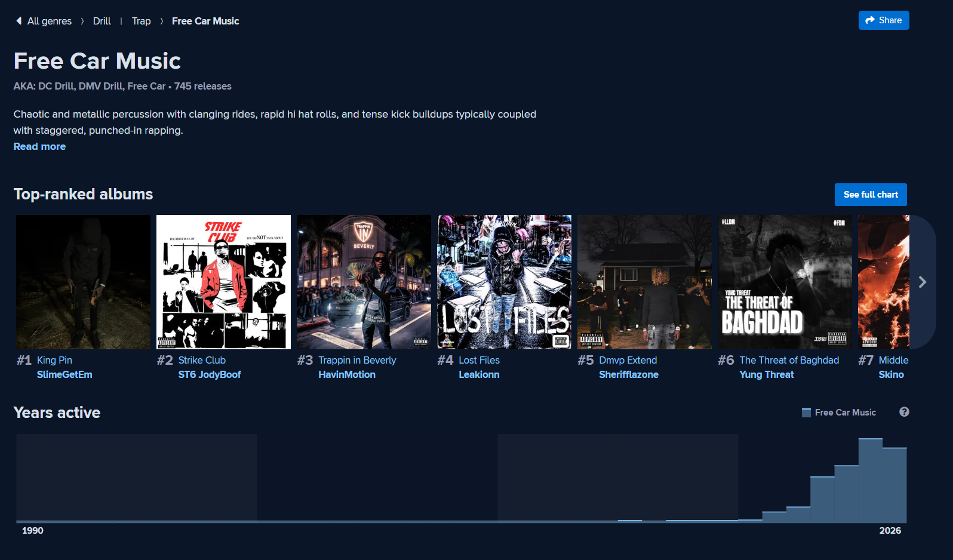Click the Free Car Music legend label
The width and height of the screenshot is (953, 560).
point(846,413)
